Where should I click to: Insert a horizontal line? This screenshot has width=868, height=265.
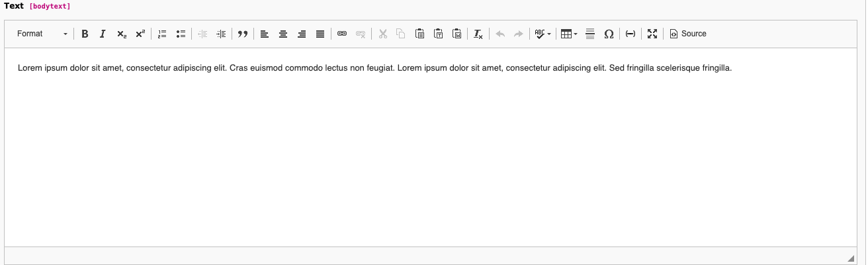[590, 34]
